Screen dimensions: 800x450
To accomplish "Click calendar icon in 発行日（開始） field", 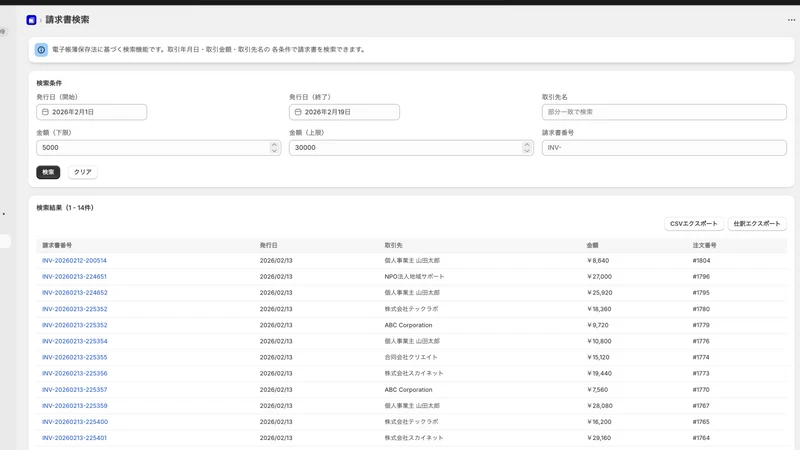I will (x=45, y=112).
